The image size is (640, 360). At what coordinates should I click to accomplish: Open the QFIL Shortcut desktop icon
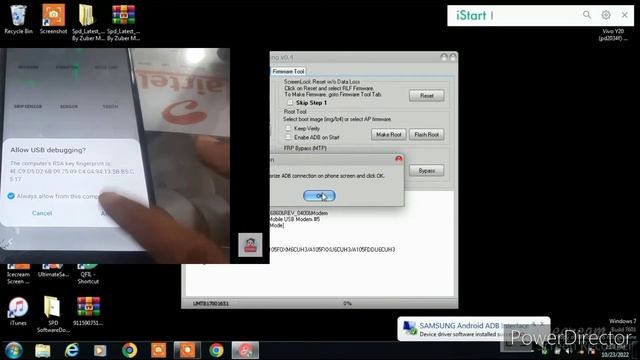tap(88, 274)
